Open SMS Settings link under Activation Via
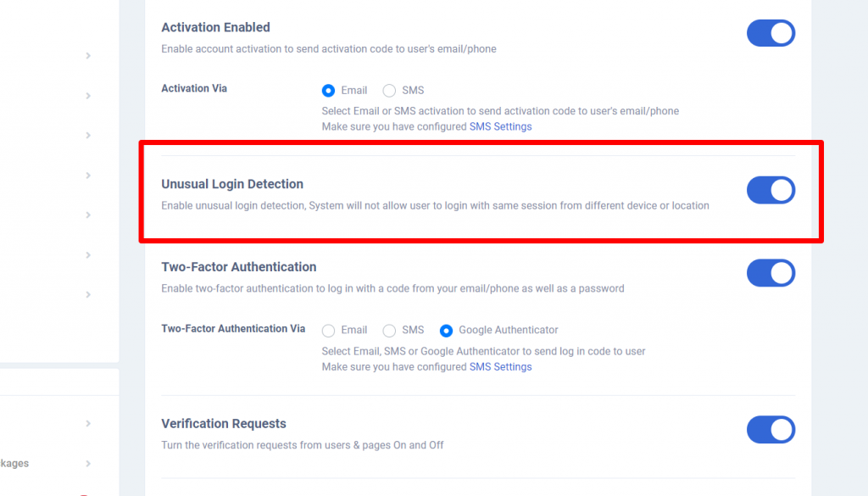Image resolution: width=868 pixels, height=496 pixels. click(500, 126)
